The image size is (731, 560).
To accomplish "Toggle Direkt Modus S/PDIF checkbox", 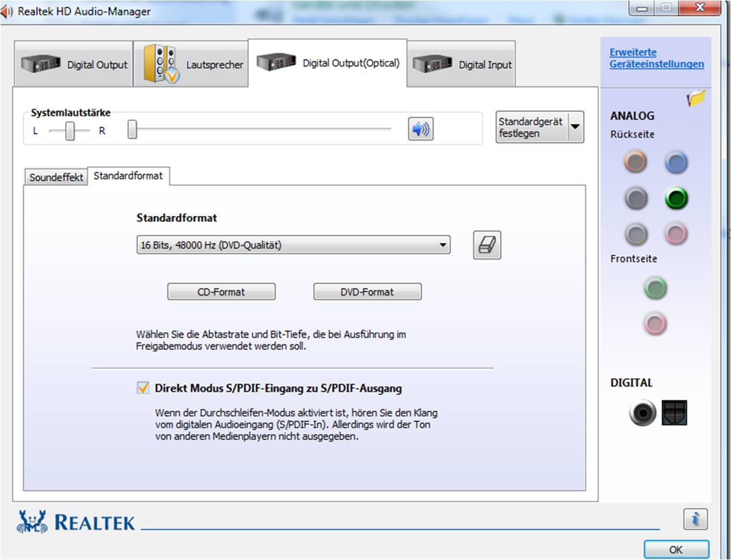I will [143, 388].
